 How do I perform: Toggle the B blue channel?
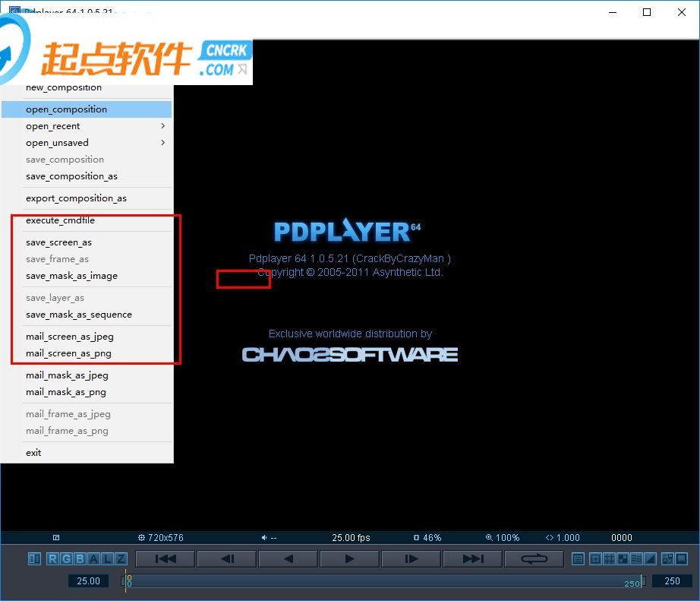(80, 559)
